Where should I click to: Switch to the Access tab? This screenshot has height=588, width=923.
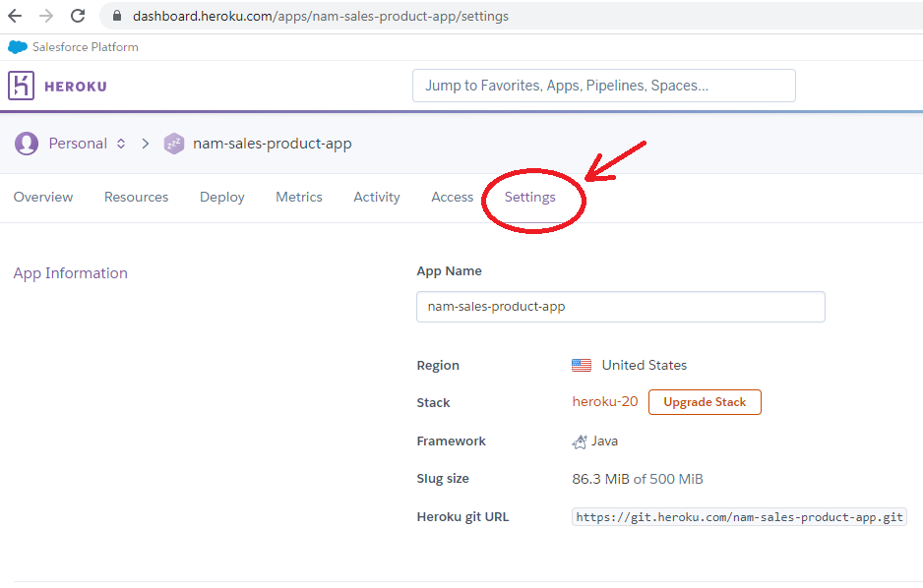[x=452, y=197]
